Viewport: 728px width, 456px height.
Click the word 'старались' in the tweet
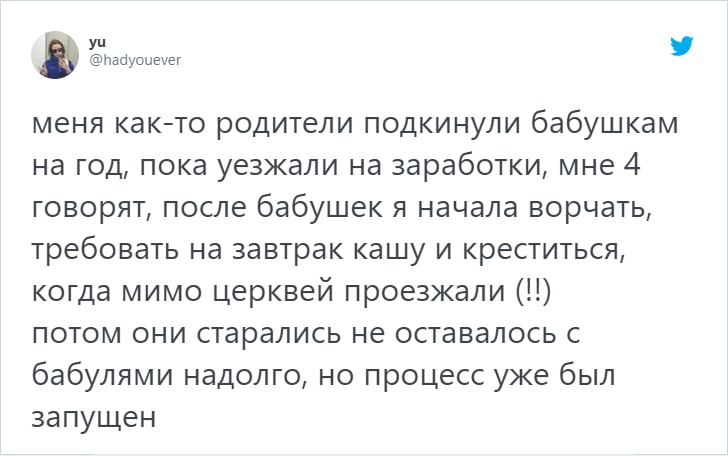click(268, 333)
